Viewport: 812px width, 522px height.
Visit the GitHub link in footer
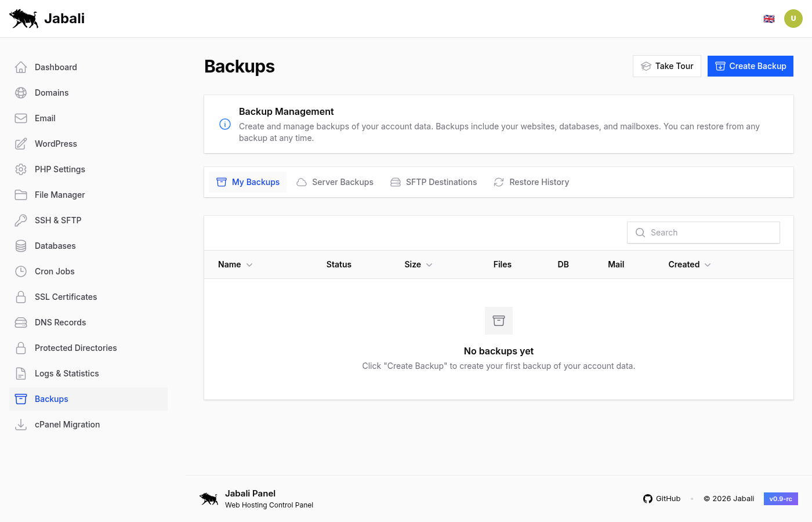pos(662,498)
